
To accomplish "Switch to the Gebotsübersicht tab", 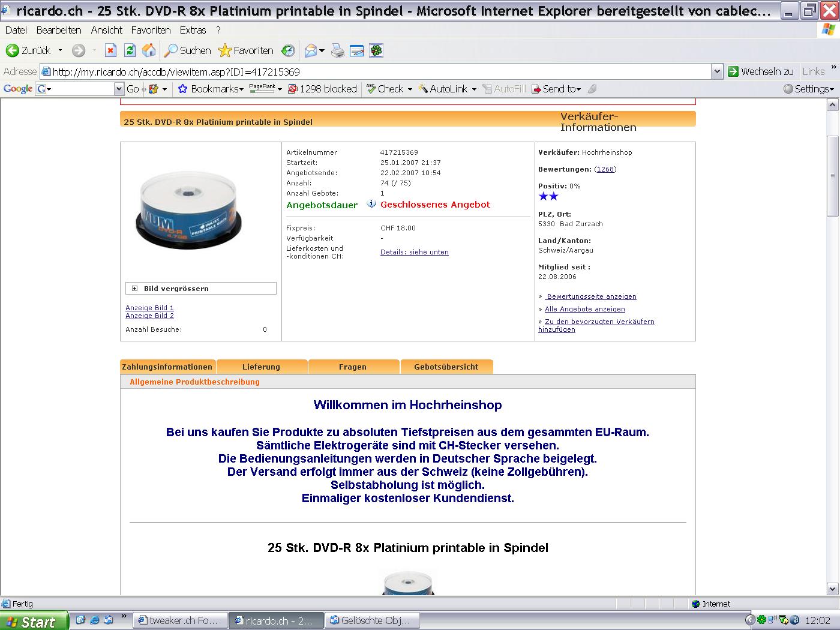I will click(x=446, y=367).
